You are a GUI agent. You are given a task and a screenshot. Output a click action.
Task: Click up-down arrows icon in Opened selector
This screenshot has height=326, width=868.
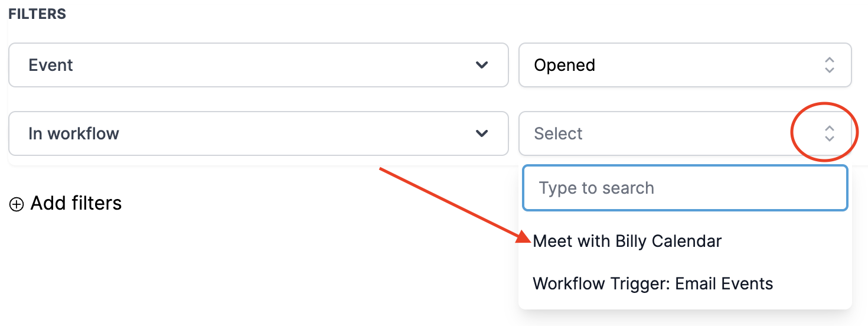(x=829, y=65)
